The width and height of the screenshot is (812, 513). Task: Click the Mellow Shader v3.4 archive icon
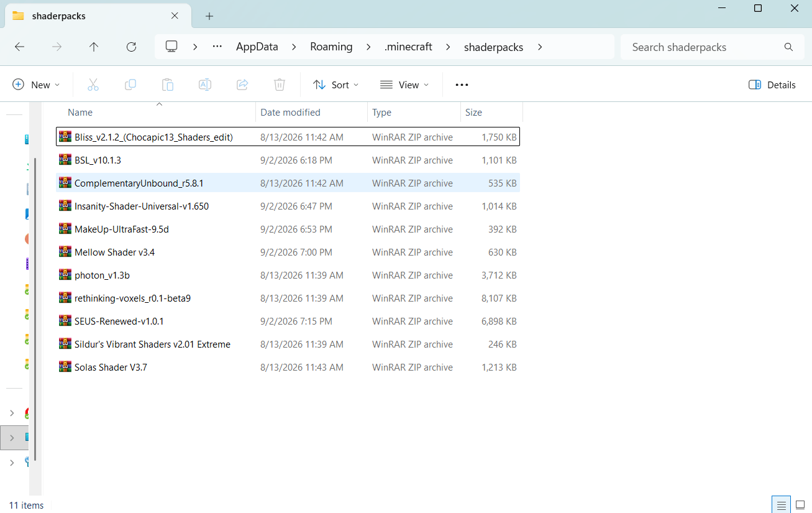(65, 252)
